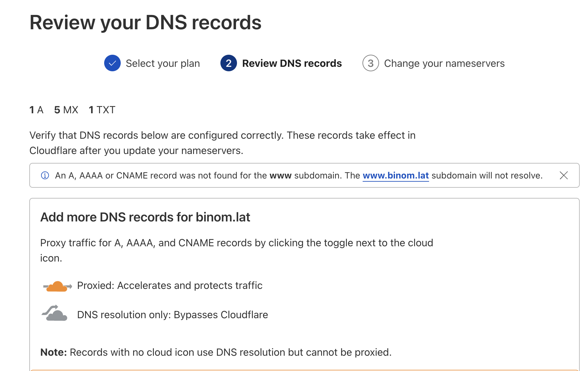This screenshot has height=371, width=588.
Task: Click the Verify that DNS records paragraph
Action: tap(222, 143)
